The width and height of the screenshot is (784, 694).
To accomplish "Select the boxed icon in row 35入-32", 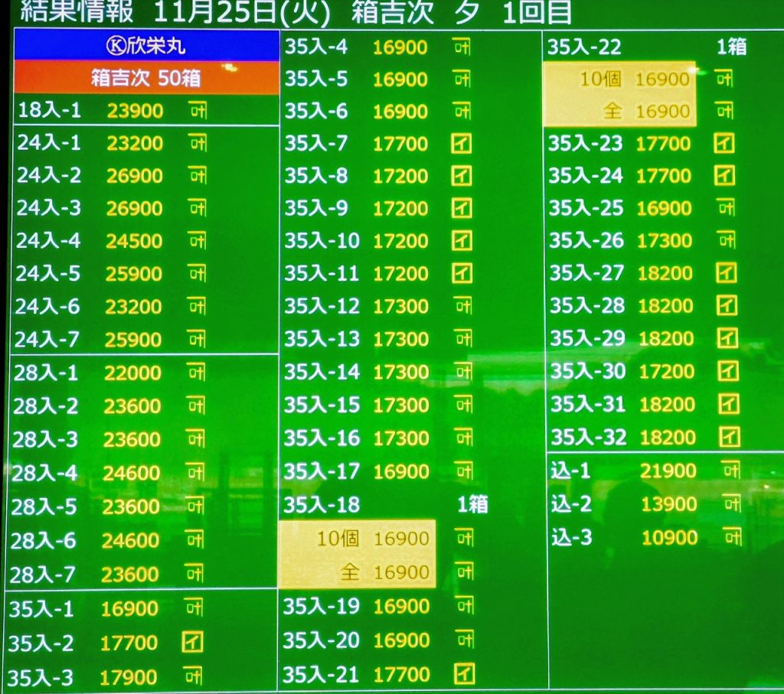I will pos(729,437).
